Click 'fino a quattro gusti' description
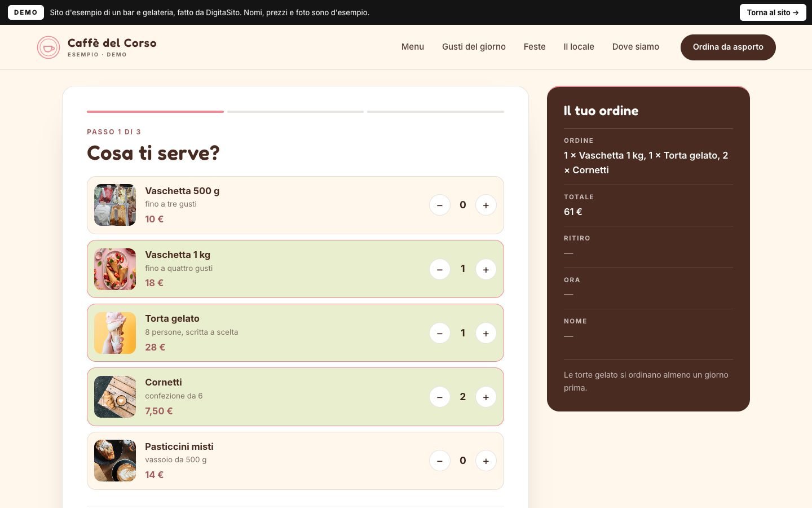The width and height of the screenshot is (812, 508). pos(179,268)
